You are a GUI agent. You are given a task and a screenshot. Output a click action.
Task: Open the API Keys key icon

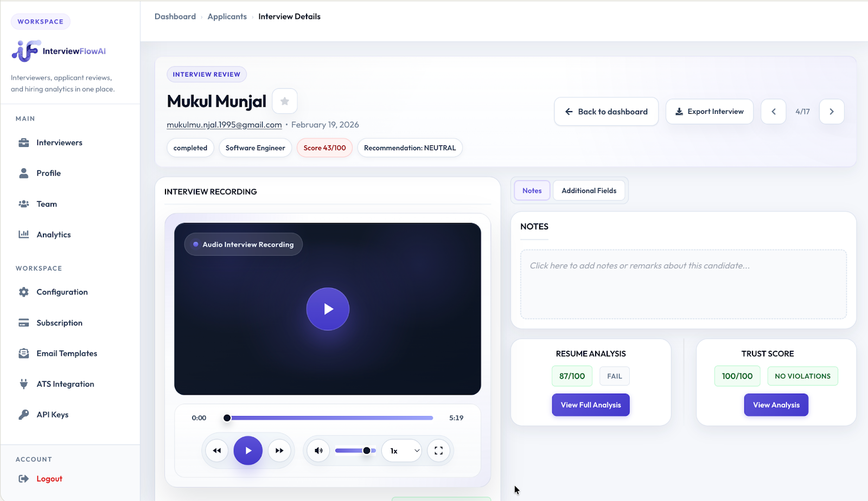24,415
